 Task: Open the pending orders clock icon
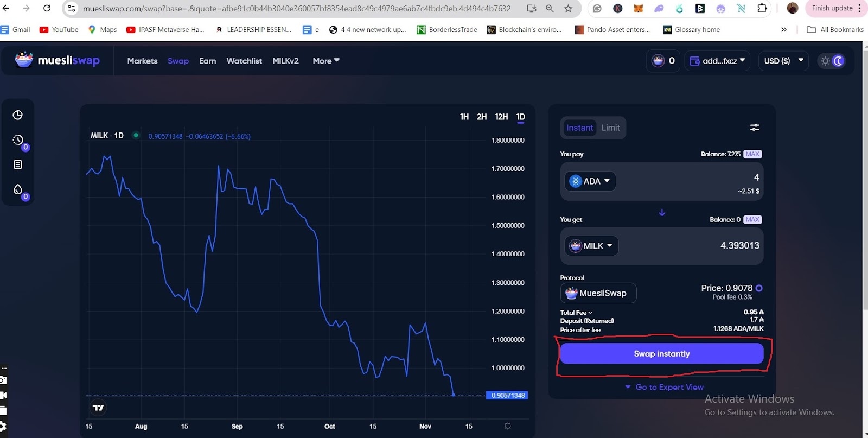18,140
